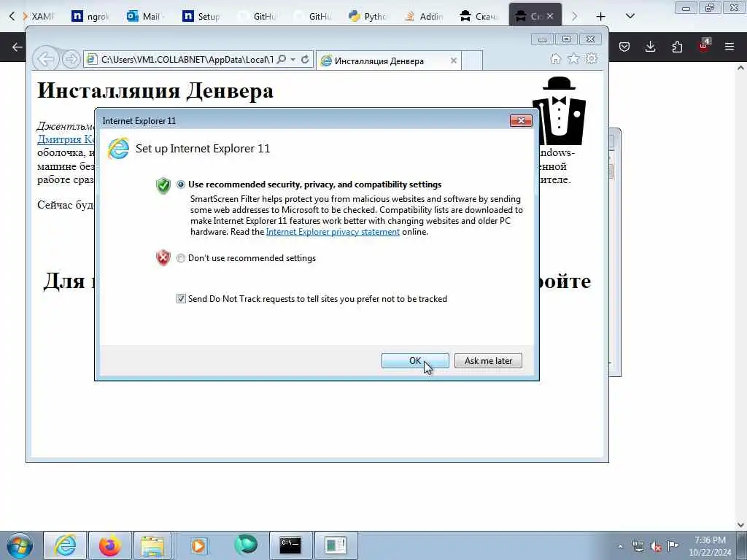The height and width of the screenshot is (560, 747).
Task: Click Internet Explorer taskbar icon
Action: pos(65,545)
